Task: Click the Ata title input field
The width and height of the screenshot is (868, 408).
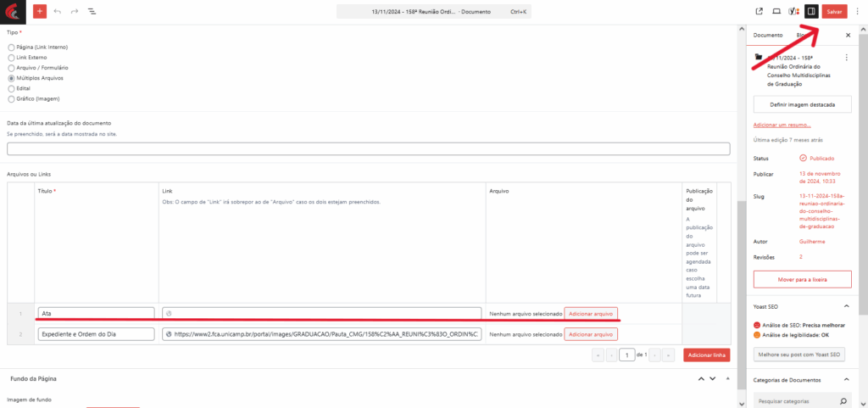Action: pyautogui.click(x=96, y=313)
